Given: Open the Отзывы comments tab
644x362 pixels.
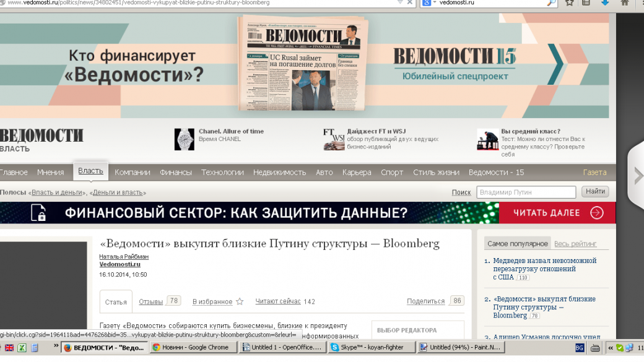Looking at the screenshot, I should (150, 302).
